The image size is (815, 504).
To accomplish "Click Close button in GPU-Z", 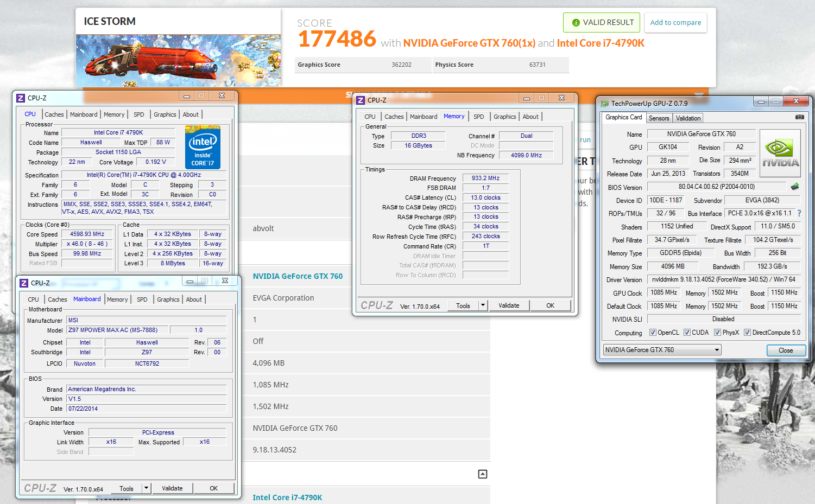I will 786,350.
